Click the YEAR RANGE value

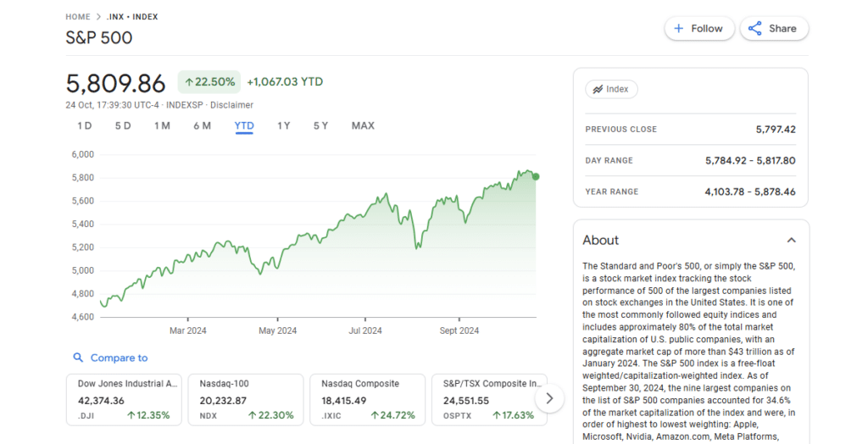tap(750, 191)
